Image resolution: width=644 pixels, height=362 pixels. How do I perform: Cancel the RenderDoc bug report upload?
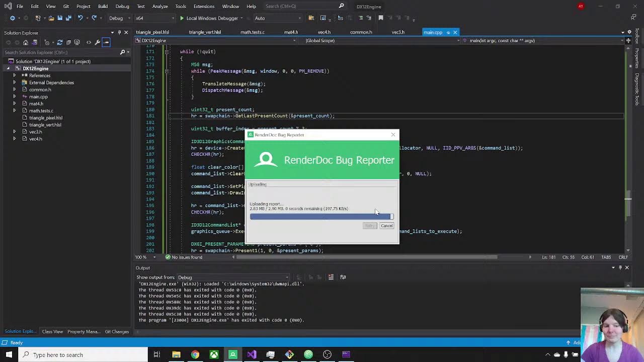(x=386, y=226)
